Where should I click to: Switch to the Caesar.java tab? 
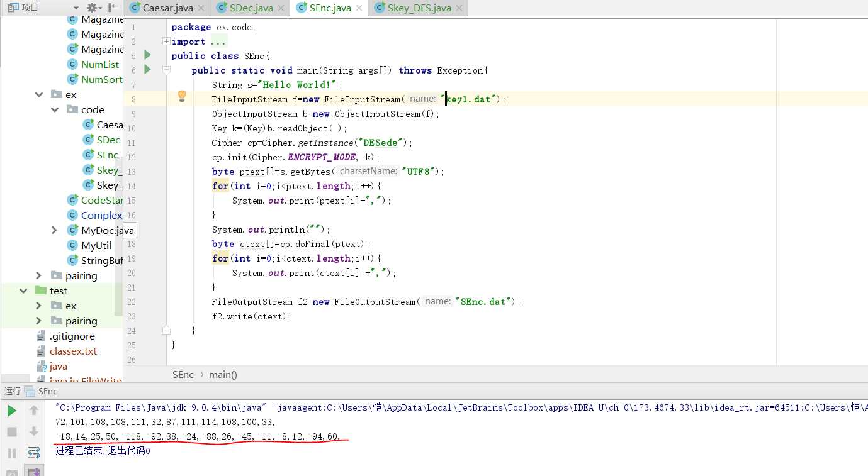[167, 8]
